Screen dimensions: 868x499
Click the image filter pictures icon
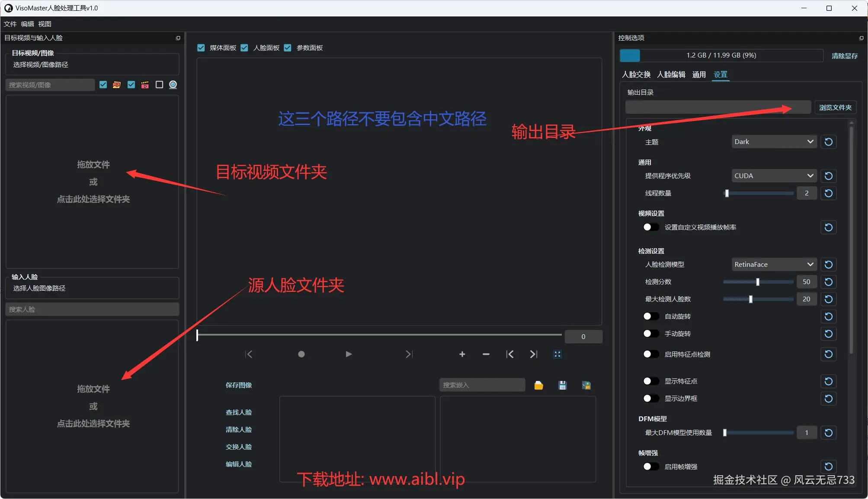tap(117, 85)
